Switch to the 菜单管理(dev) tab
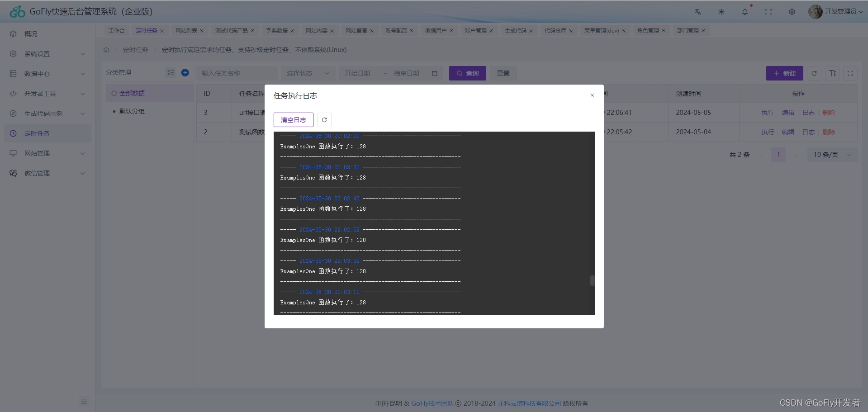Screen dimensions: 868x412 (x=602, y=30)
